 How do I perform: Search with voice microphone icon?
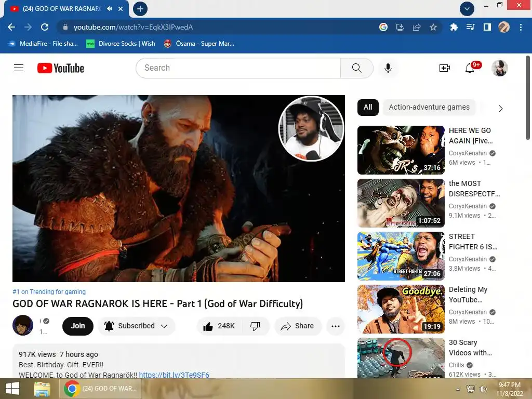tap(388, 68)
